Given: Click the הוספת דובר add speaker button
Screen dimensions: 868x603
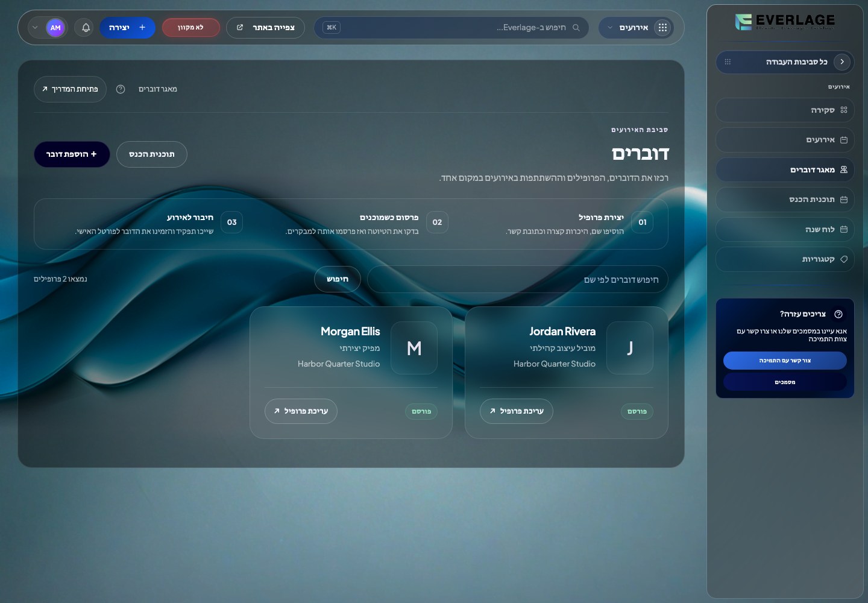Looking at the screenshot, I should point(72,154).
